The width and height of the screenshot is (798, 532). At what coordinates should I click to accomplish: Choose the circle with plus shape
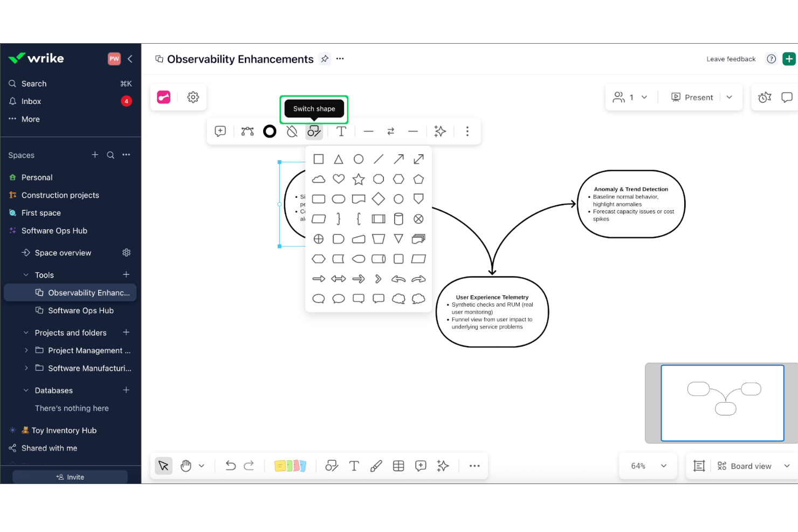click(319, 239)
